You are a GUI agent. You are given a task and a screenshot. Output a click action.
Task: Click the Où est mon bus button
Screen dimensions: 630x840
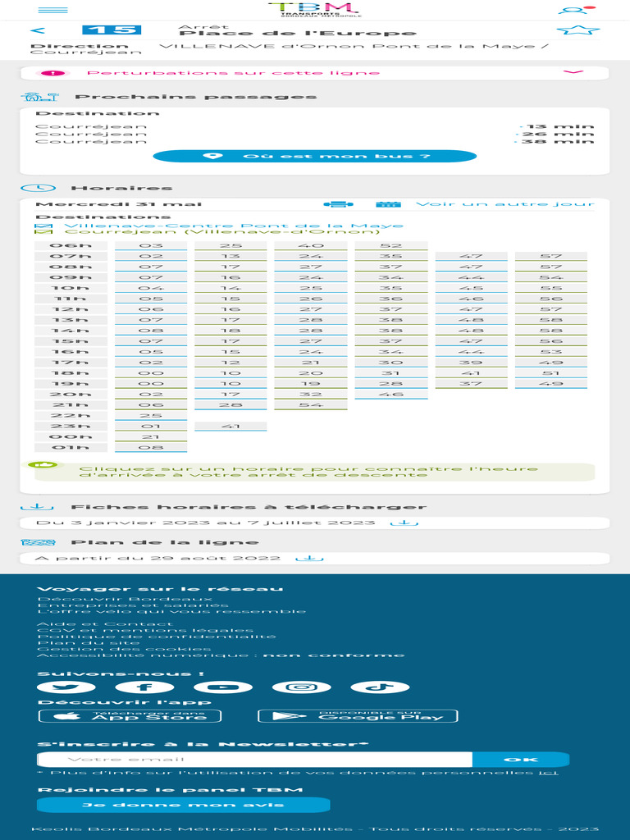[x=314, y=156]
